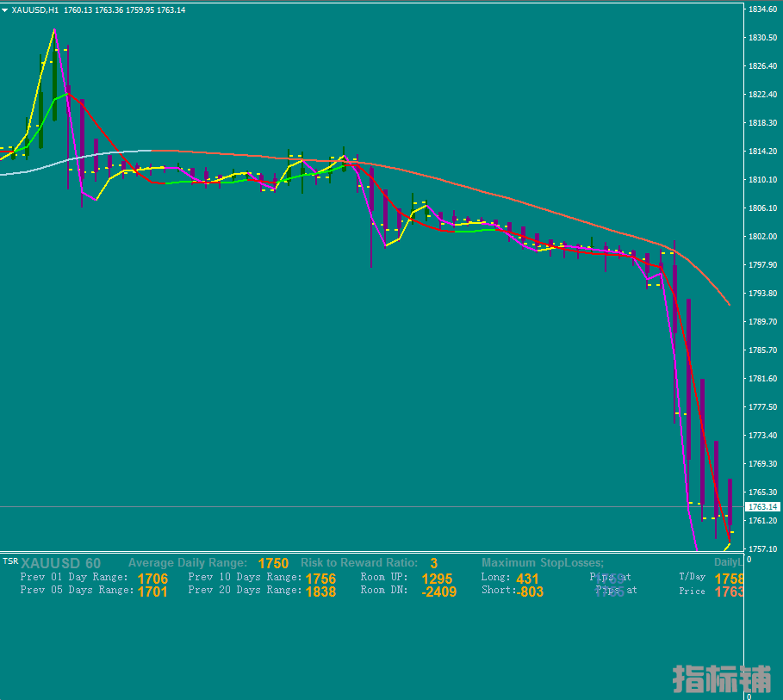This screenshot has height=700, width=783.
Task: Click the Prev 10 Days Range value 1756
Action: point(320,579)
